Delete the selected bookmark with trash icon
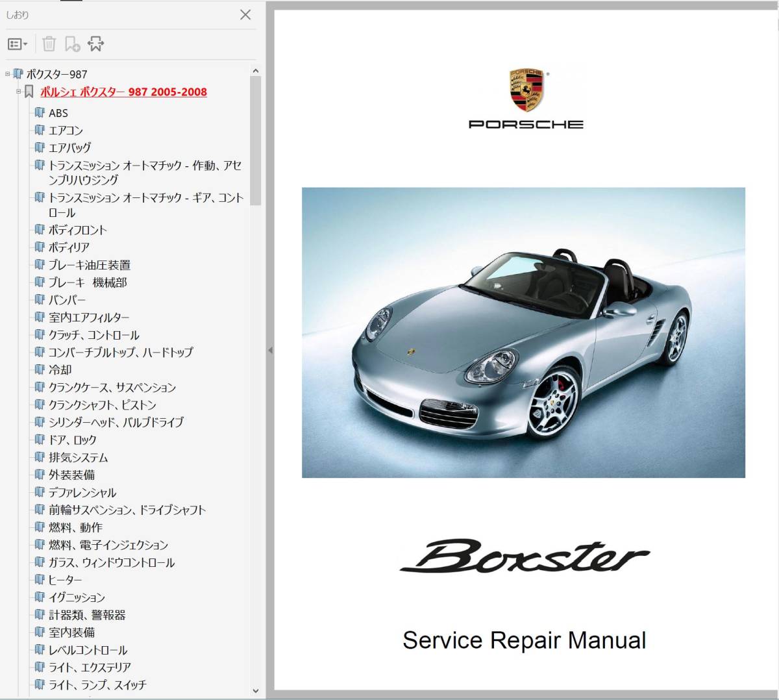The width and height of the screenshot is (779, 700). tap(49, 44)
